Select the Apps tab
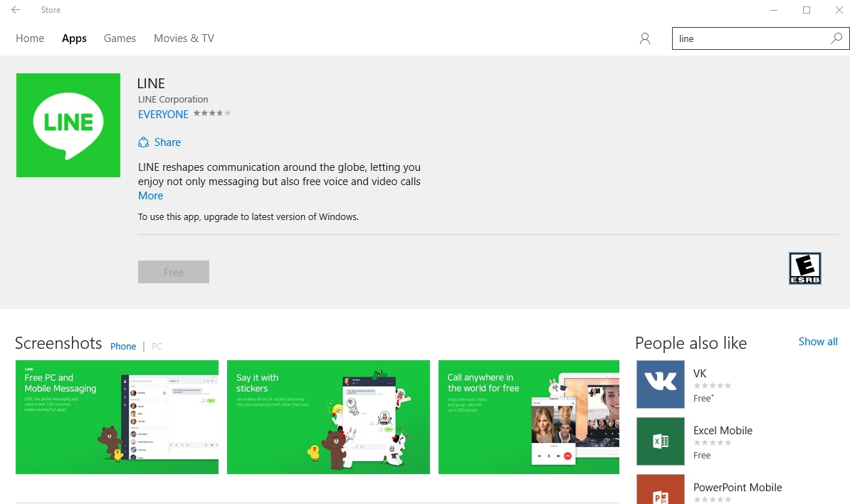850x504 pixels. (x=74, y=38)
